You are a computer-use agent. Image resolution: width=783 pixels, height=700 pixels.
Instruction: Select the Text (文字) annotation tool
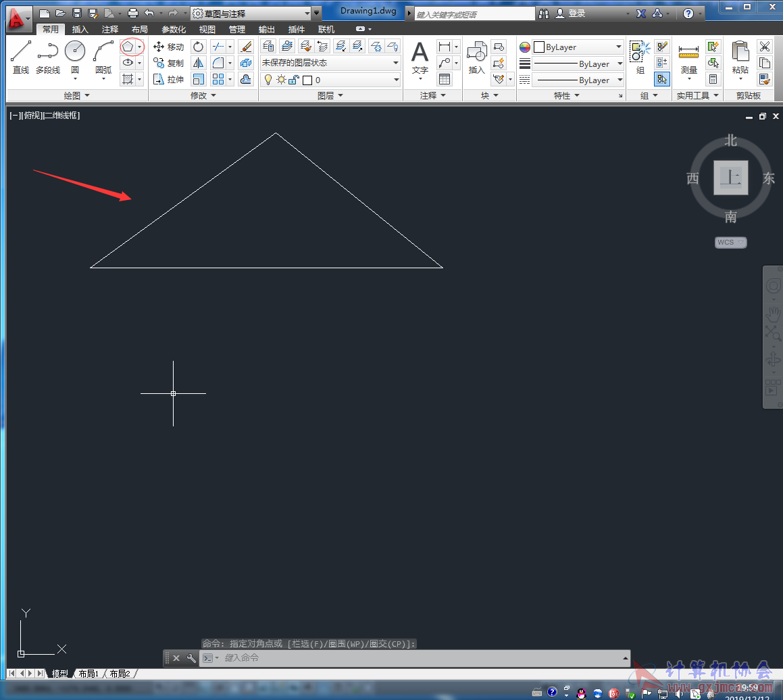(x=420, y=57)
